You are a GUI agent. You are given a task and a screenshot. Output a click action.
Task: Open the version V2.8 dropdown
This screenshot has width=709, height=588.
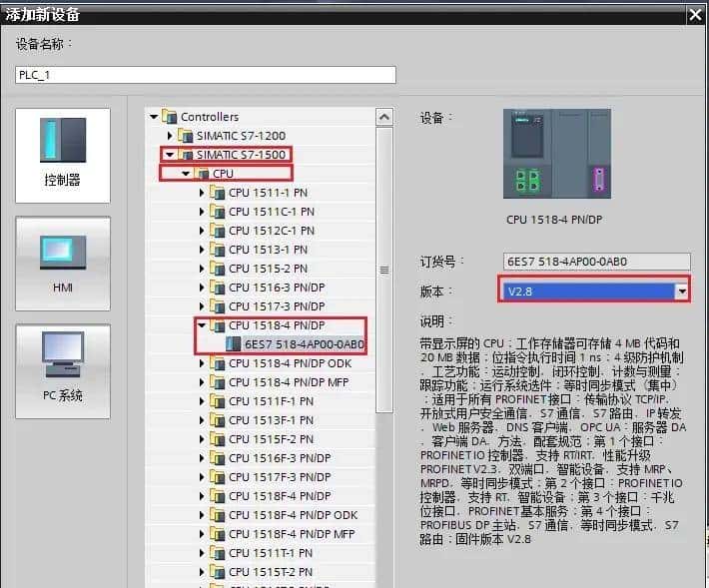(x=682, y=292)
